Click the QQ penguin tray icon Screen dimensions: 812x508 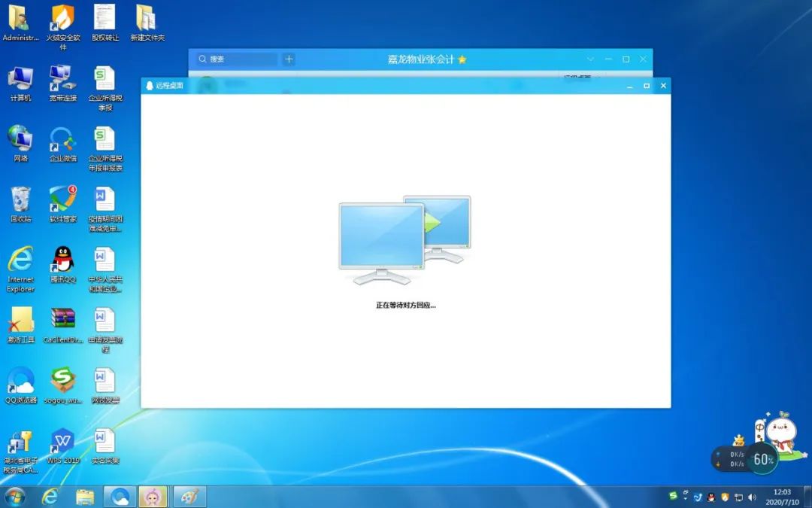(711, 497)
